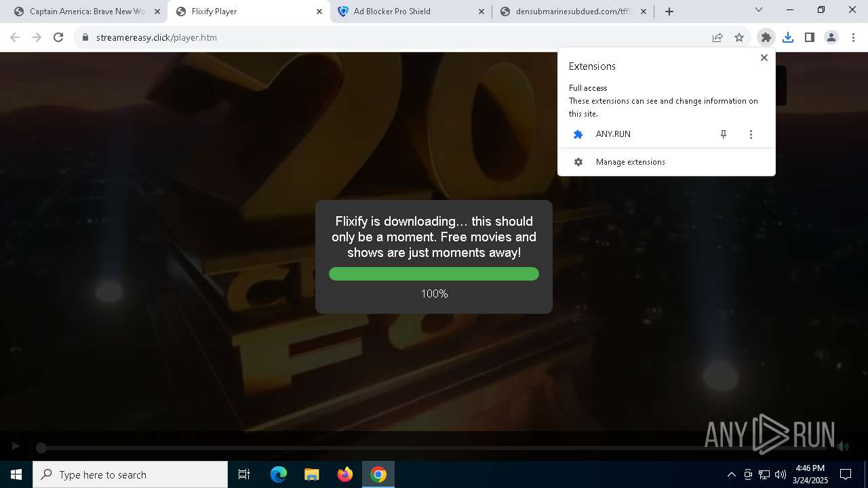Open network status tray icon
This screenshot has height=488, width=868.
(x=764, y=474)
